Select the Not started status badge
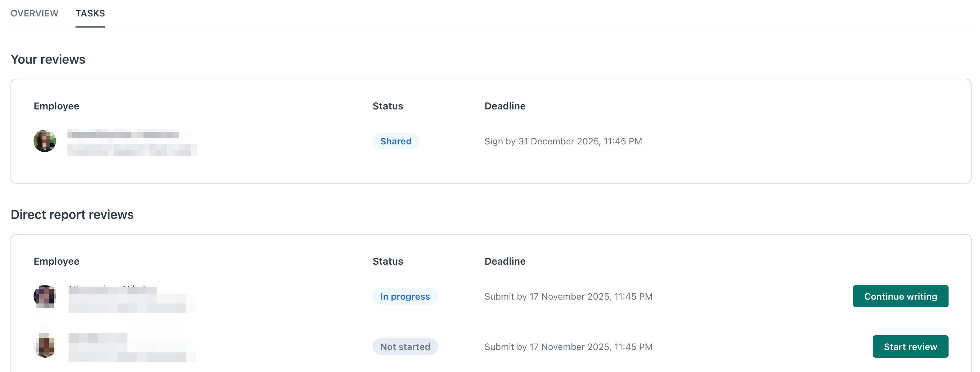Screen dimensions: 980x372 [405, 346]
